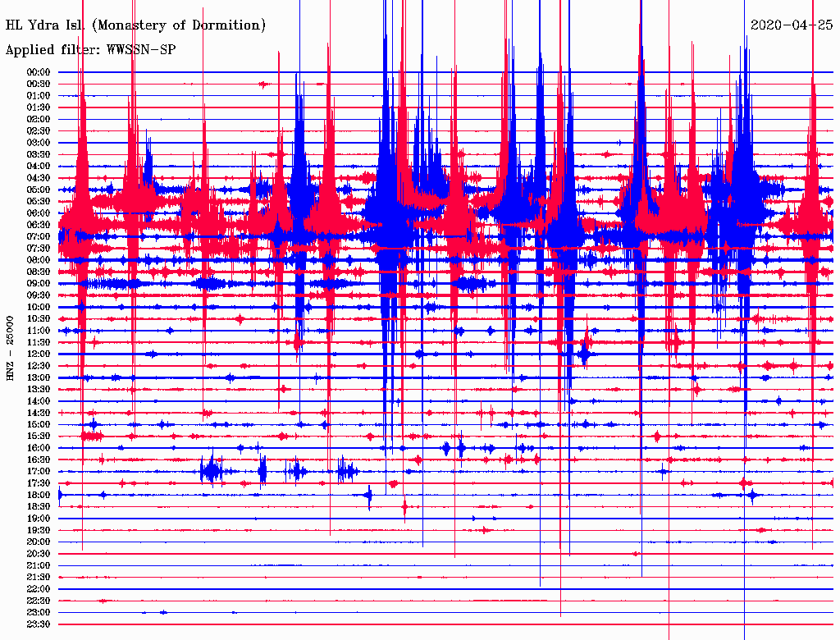Select the 17:00 time label

click(39, 471)
